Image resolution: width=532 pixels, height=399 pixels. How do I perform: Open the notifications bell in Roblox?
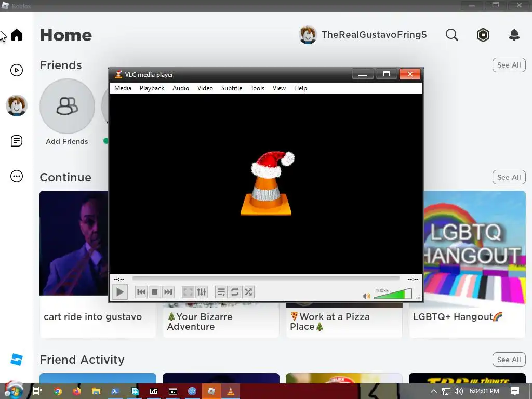tap(514, 35)
